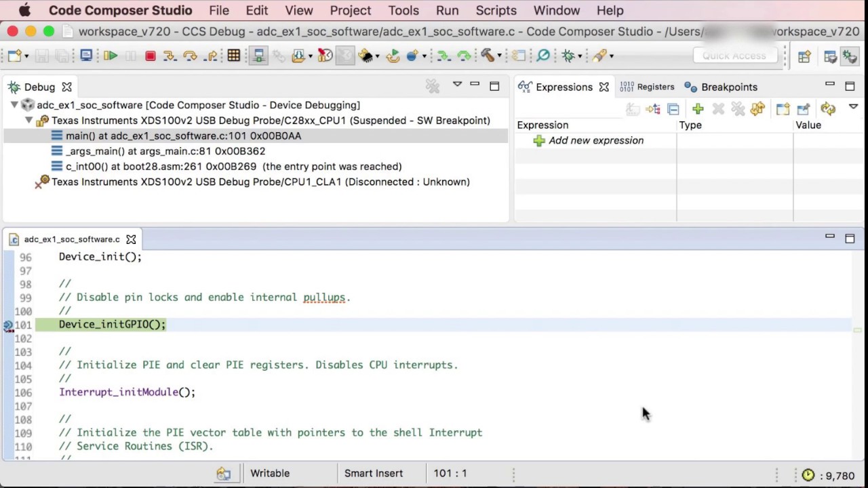This screenshot has width=868, height=488.
Task: Open the Load program dropdown arrow
Action: click(x=309, y=56)
